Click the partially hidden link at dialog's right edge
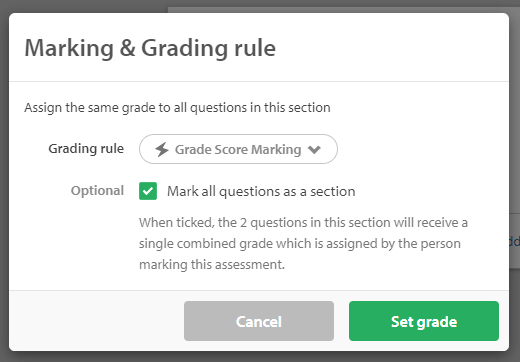The width and height of the screenshot is (520, 362). (x=514, y=241)
